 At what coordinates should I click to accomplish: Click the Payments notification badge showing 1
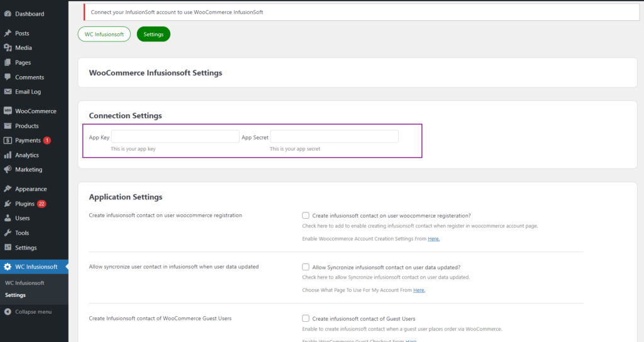[x=47, y=140]
